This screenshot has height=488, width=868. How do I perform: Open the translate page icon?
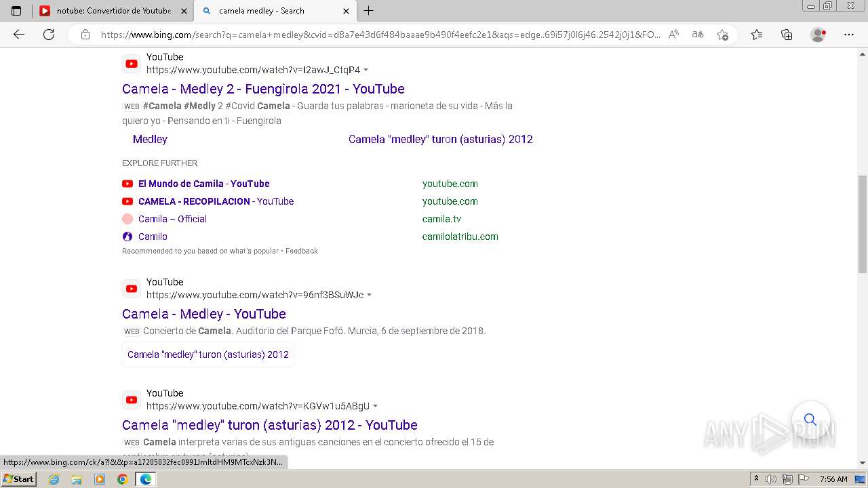698,35
